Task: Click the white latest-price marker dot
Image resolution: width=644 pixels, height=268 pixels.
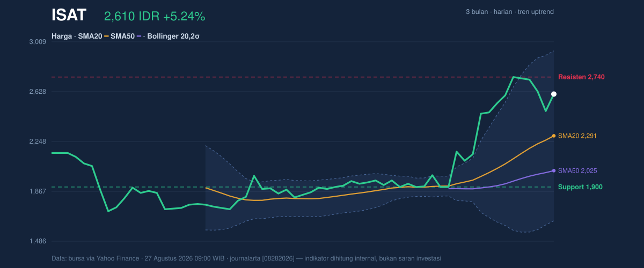Action: coord(554,94)
